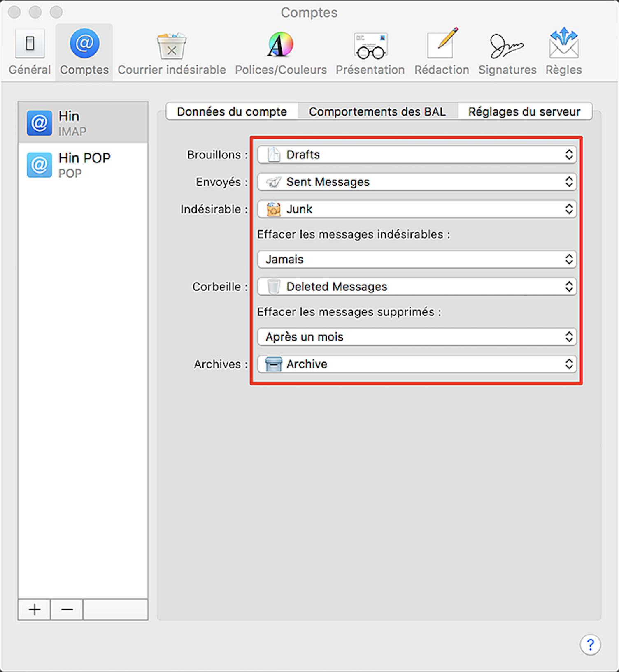Open the Rédaction preferences pane
The image size is (619, 672).
point(442,52)
